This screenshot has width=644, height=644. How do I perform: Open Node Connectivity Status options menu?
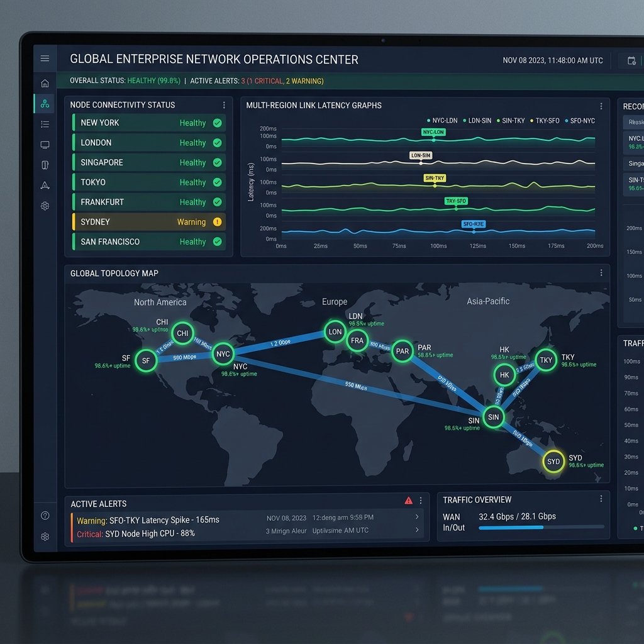pyautogui.click(x=224, y=105)
